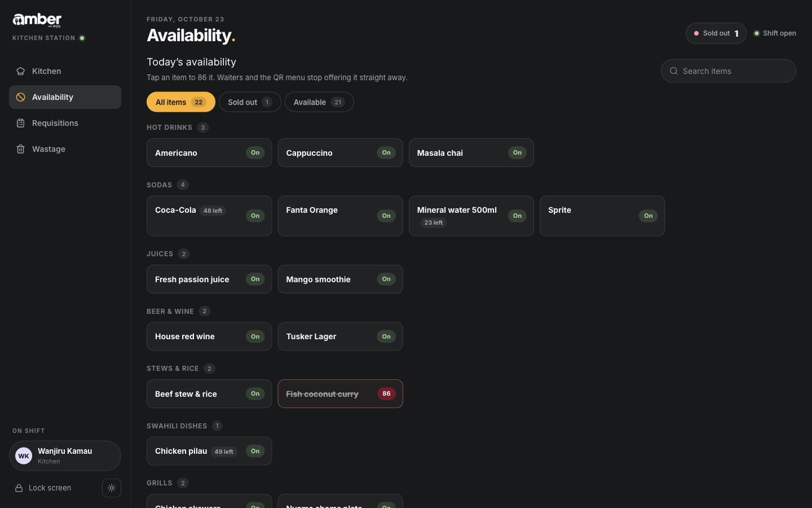
Task: Click the green Shift open status dot
Action: (x=757, y=33)
